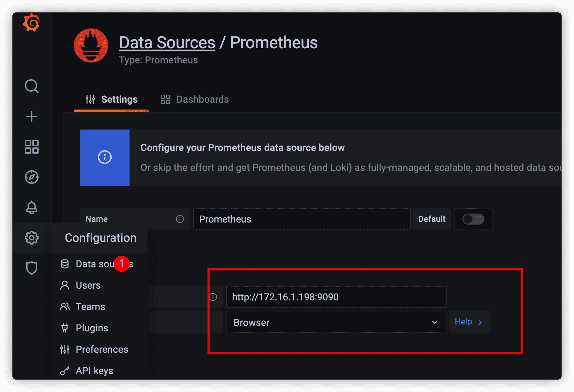Click the Name field containing Prometheus
The width and height of the screenshot is (574, 392).
(302, 219)
